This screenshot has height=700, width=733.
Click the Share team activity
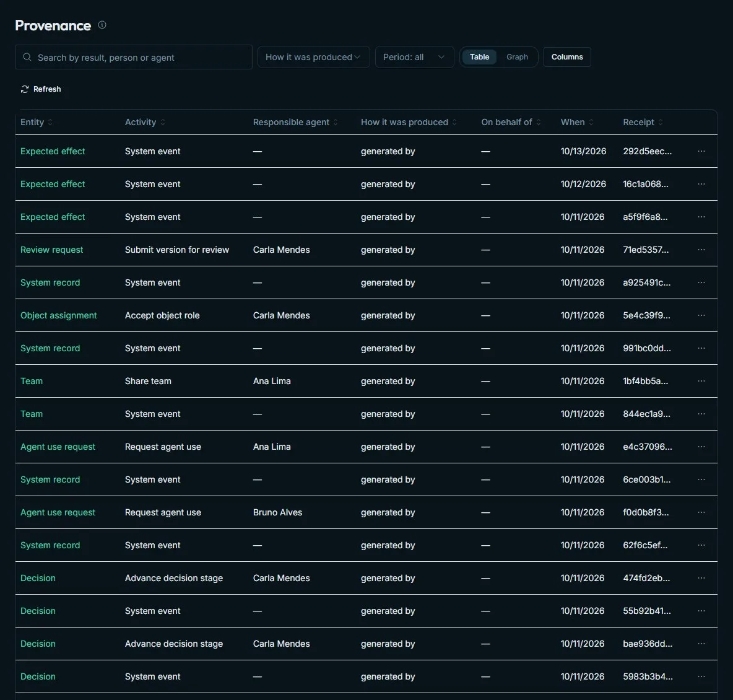point(148,381)
